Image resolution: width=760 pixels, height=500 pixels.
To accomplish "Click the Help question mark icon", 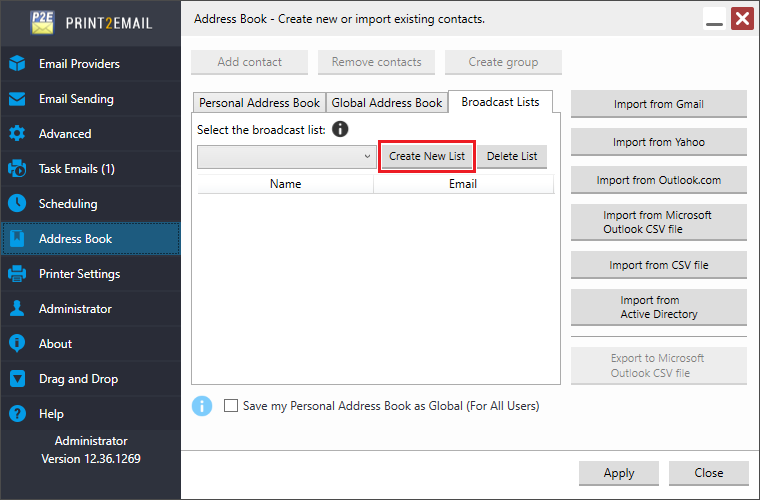I will click(x=17, y=414).
